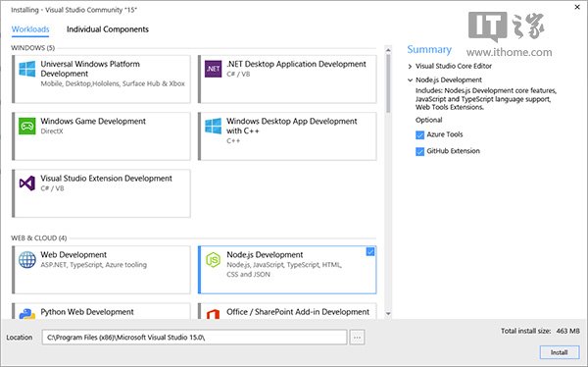Click the Summary heading
This screenshot has height=367, width=588.
(429, 50)
